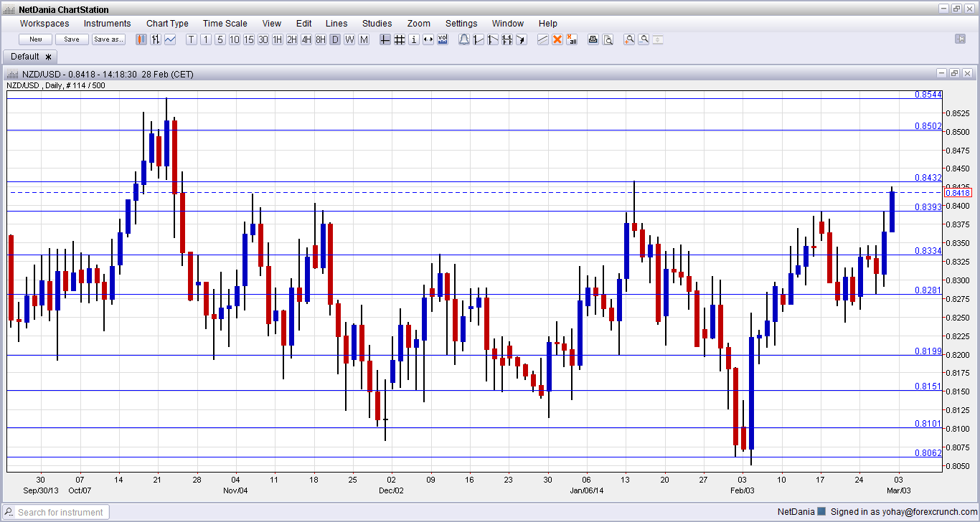The width and height of the screenshot is (980, 522).
Task: Open the Workspaces menu
Action: [x=44, y=24]
